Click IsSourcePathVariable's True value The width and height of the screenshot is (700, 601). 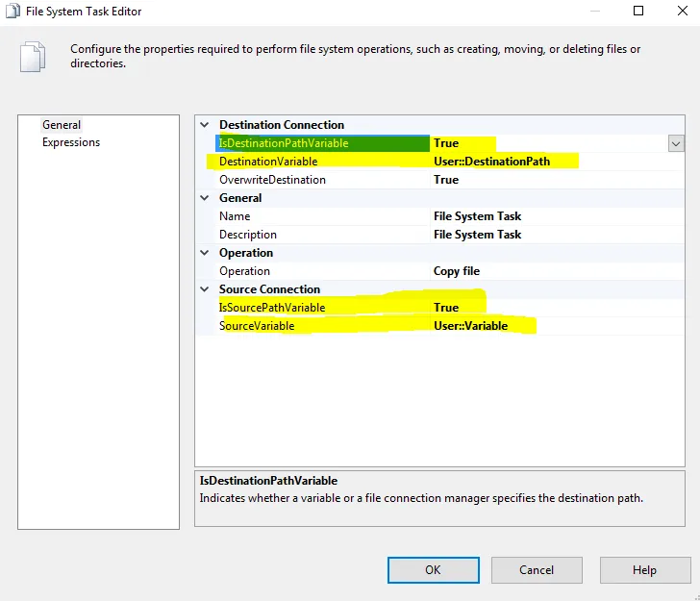tap(446, 308)
